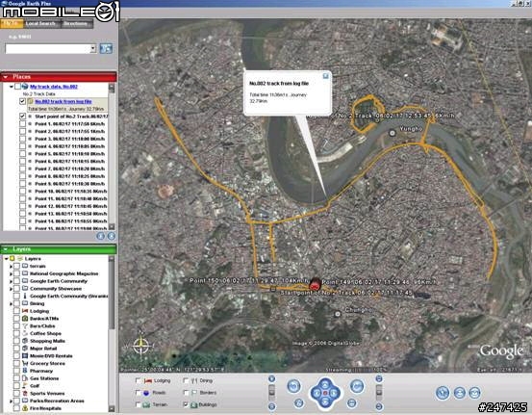
Task: Pan map right with navigation arrow
Action: point(334,393)
